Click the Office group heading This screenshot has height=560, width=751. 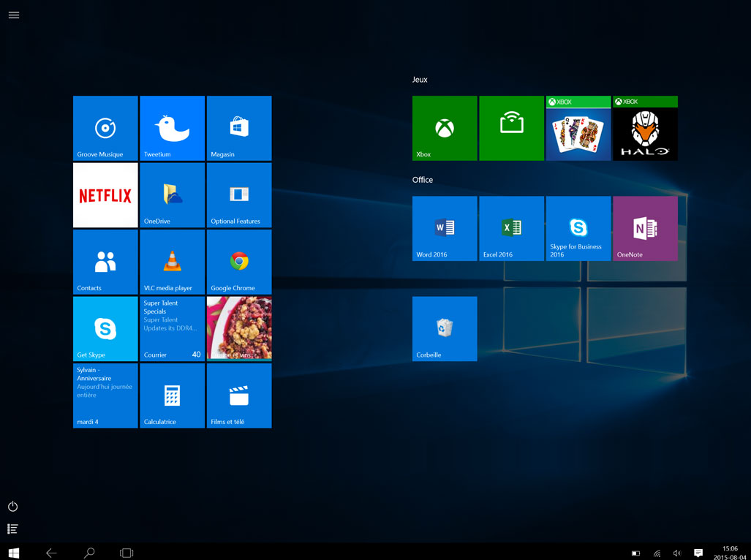click(x=423, y=180)
